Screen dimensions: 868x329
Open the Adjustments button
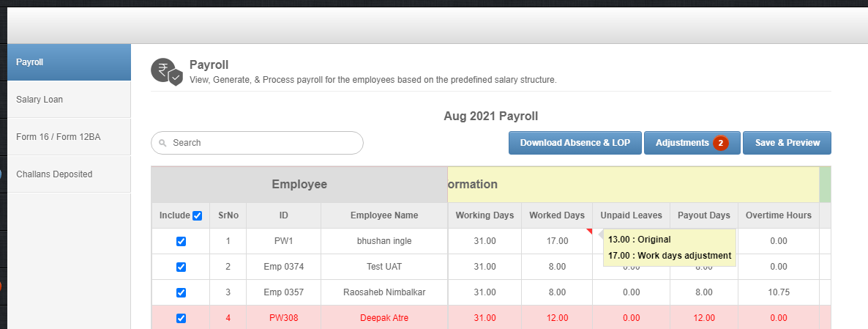692,143
